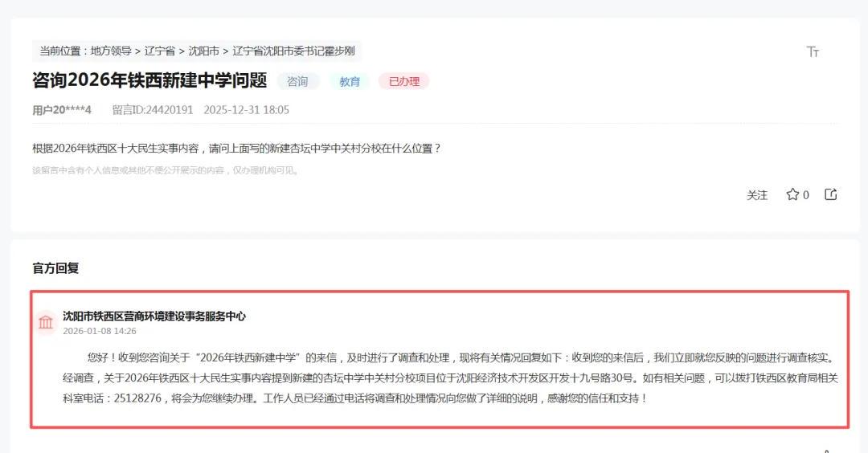This screenshot has height=453, width=868.
Task: Open the share icon beside the star
Action: 831,194
